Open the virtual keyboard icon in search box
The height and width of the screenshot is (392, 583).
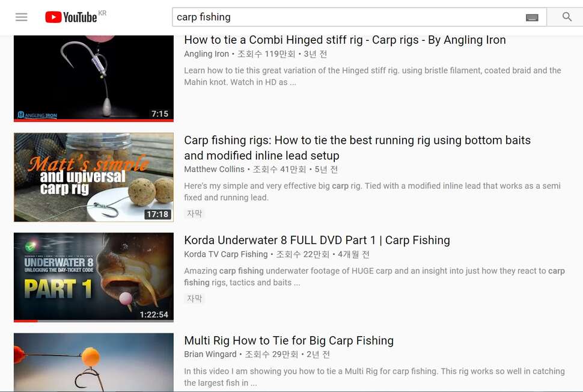[x=532, y=17]
